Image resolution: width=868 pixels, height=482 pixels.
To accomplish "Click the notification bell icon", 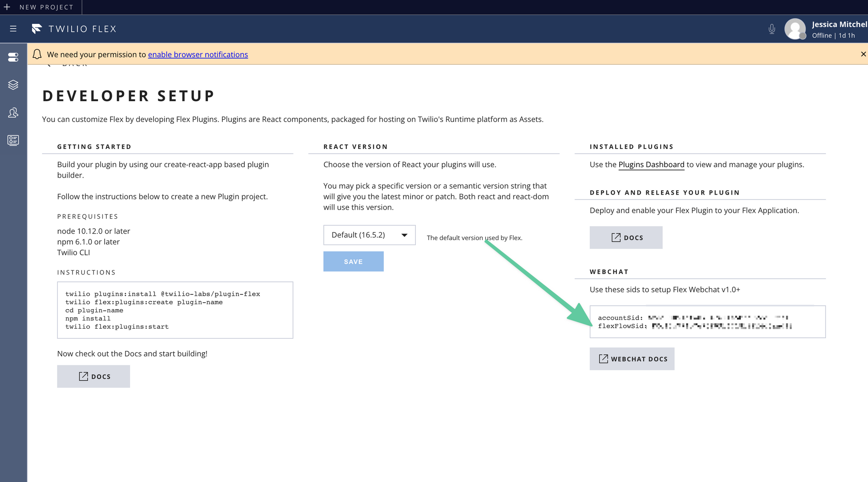I will [37, 54].
